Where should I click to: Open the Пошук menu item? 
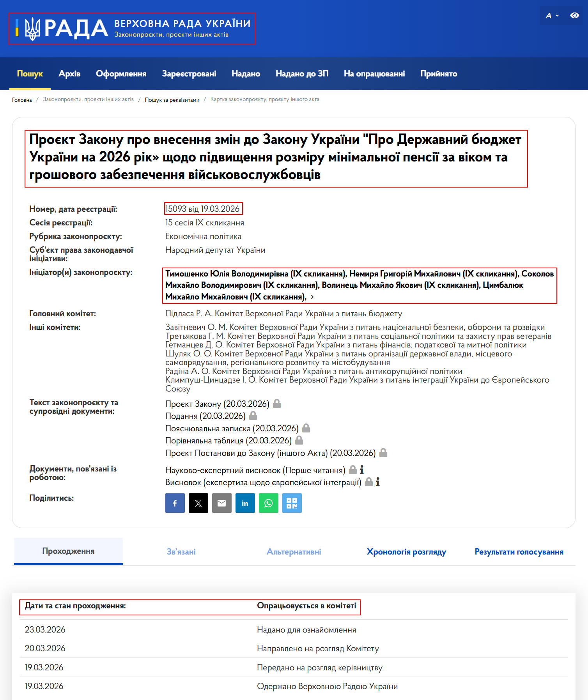[30, 74]
